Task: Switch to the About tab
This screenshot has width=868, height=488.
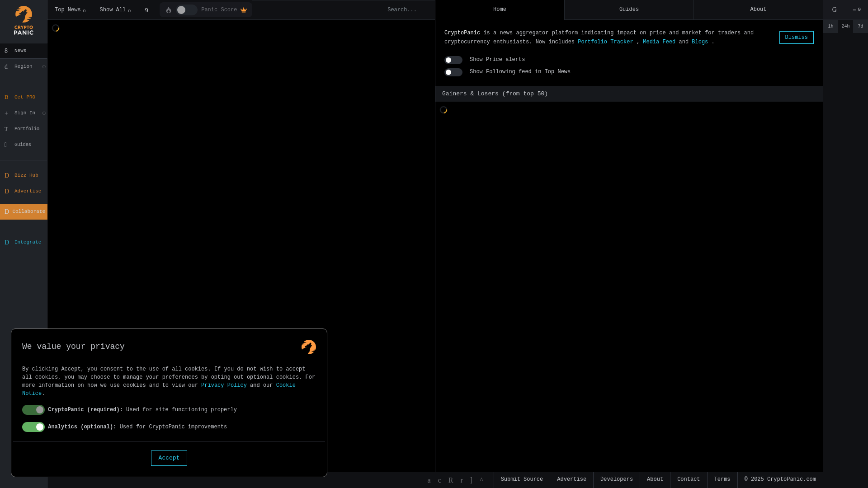Action: (758, 10)
